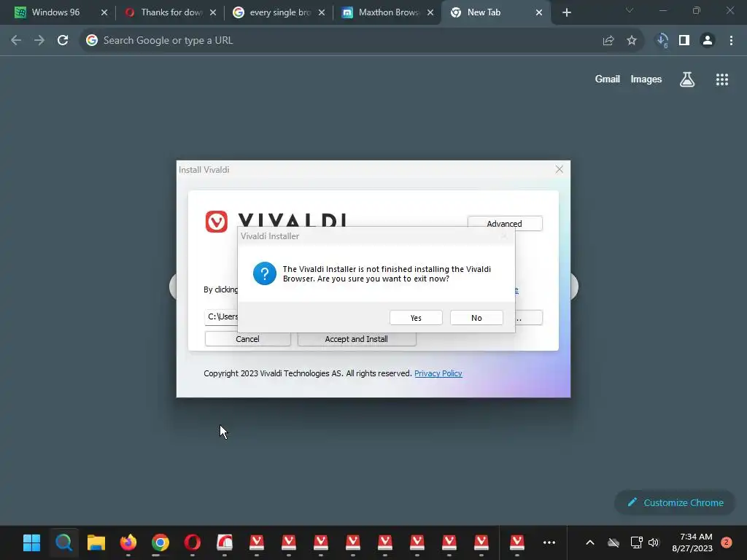747x560 pixels.
Task: Open the Google apps grid
Action: pos(722,79)
